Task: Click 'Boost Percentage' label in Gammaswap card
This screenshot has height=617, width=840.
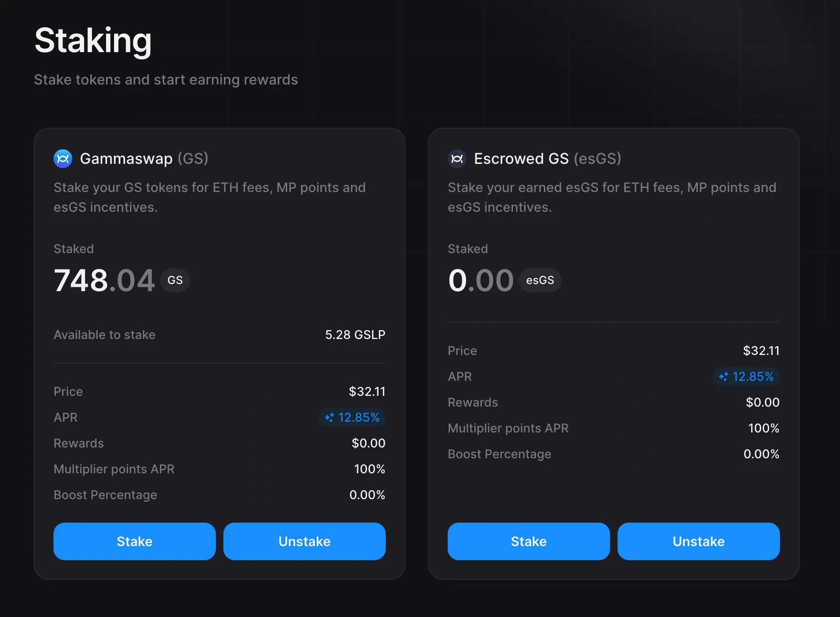Action: pyautogui.click(x=105, y=495)
